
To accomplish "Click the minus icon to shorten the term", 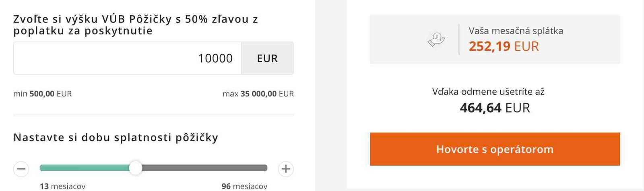I will click(x=21, y=168).
